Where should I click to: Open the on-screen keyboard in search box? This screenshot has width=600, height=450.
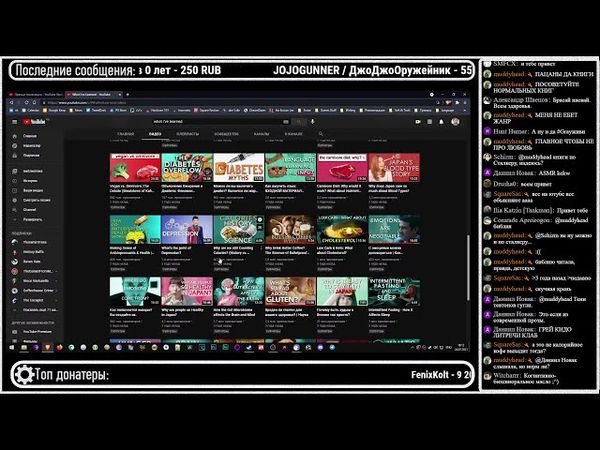tap(286, 122)
